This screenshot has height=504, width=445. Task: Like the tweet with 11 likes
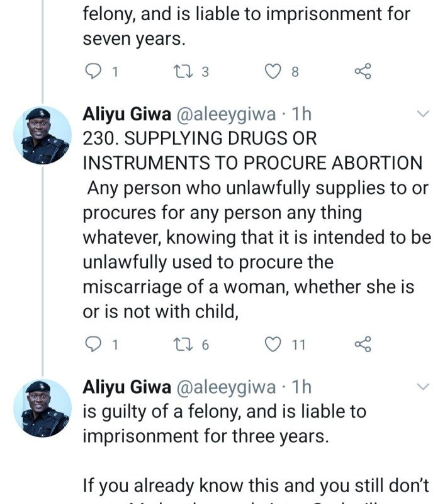[x=272, y=345]
